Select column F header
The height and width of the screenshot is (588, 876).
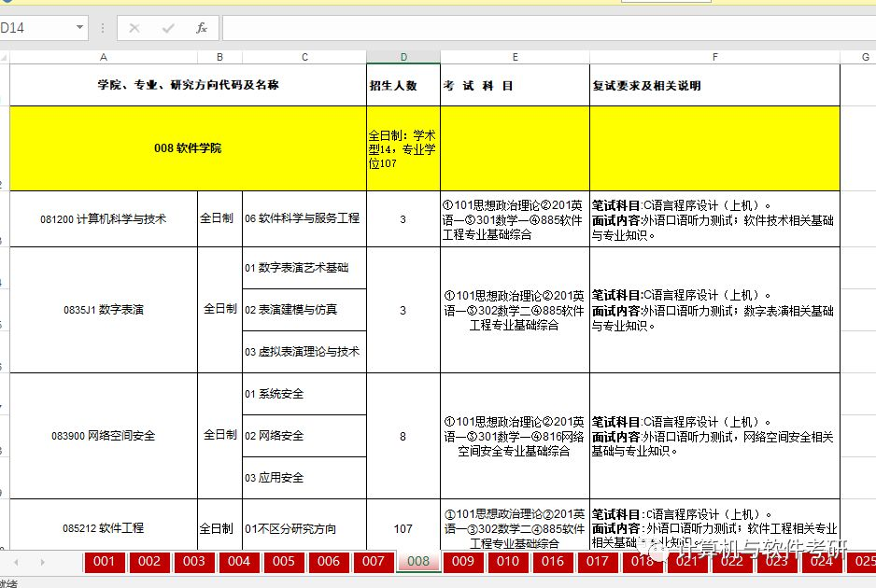point(714,57)
